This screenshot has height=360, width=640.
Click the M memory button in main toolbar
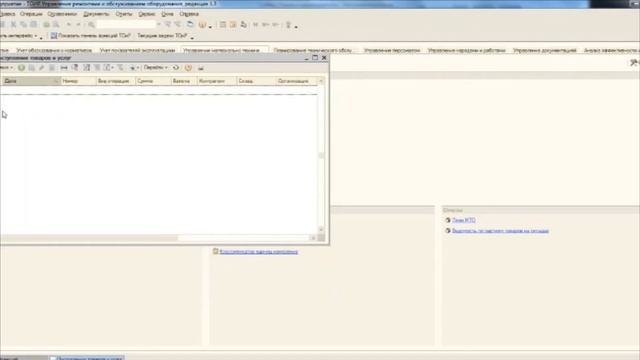256,25
